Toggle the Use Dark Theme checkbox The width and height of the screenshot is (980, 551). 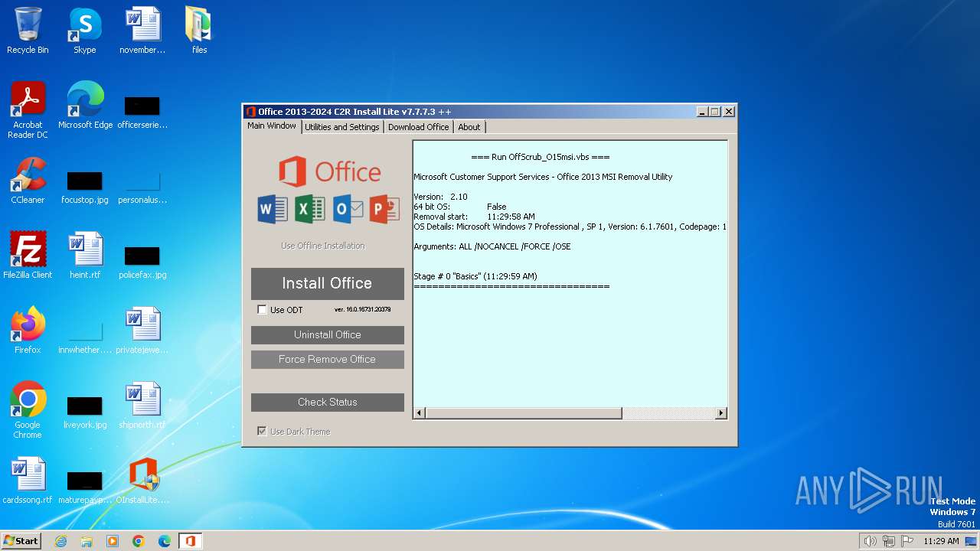(263, 432)
